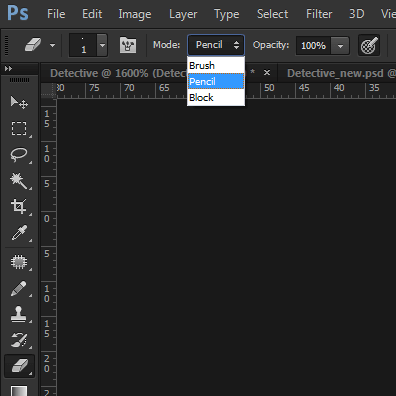The image size is (396, 396).
Task: Select the Eyedropper tool
Action: pos(19,233)
